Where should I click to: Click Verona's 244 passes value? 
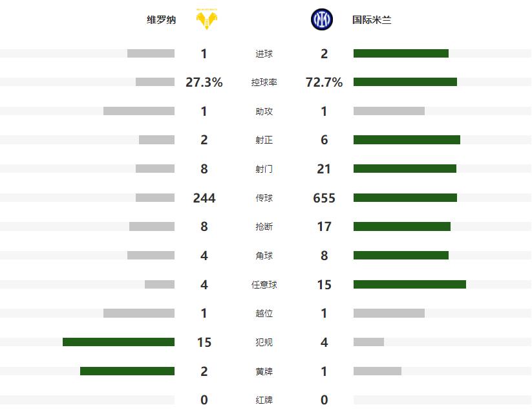204,198
